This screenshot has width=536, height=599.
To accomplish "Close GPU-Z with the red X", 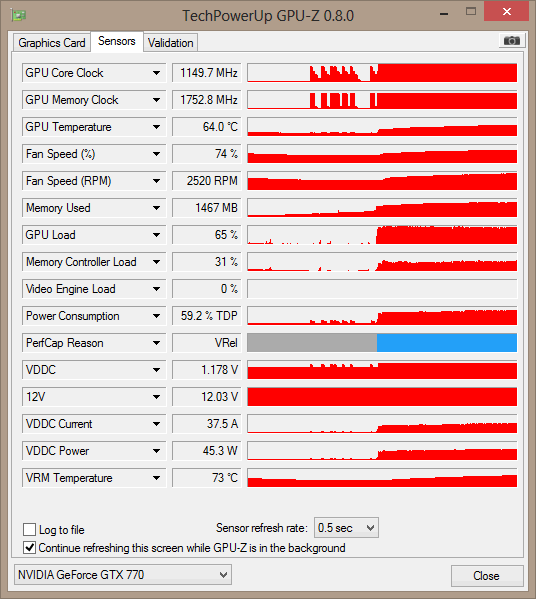I will 507,11.
